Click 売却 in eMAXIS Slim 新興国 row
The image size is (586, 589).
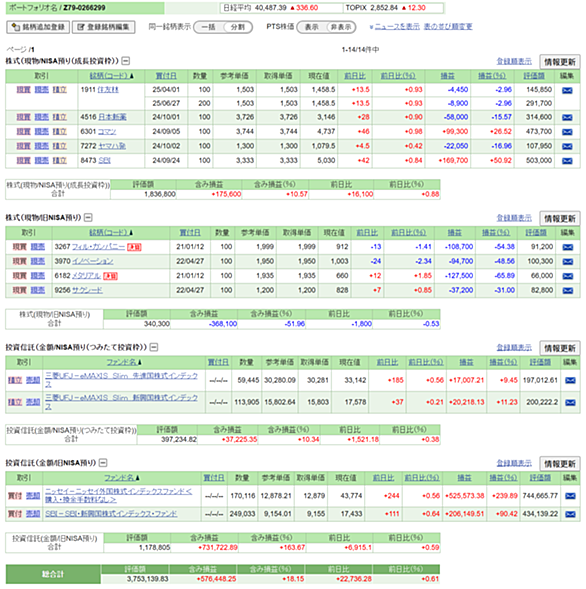33,402
